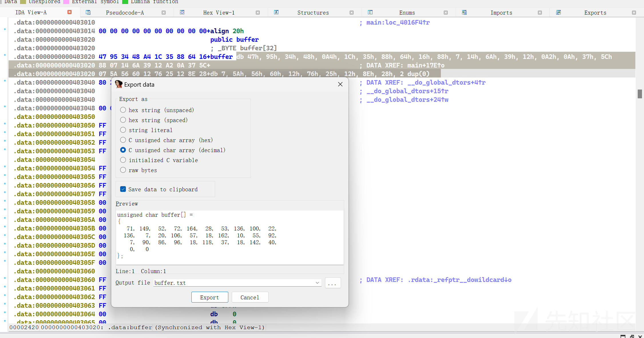Screen dimensions: 644x338
Task: Switch to the IDA View-A tab
Action: [31, 12]
